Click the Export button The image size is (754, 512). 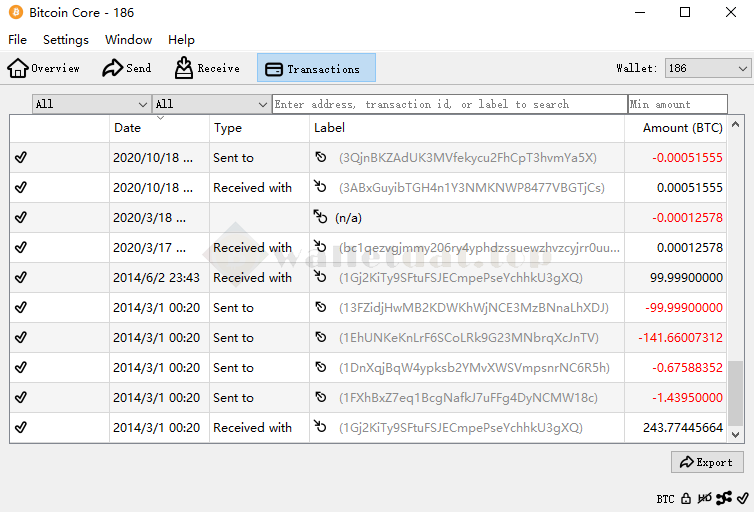(707, 462)
